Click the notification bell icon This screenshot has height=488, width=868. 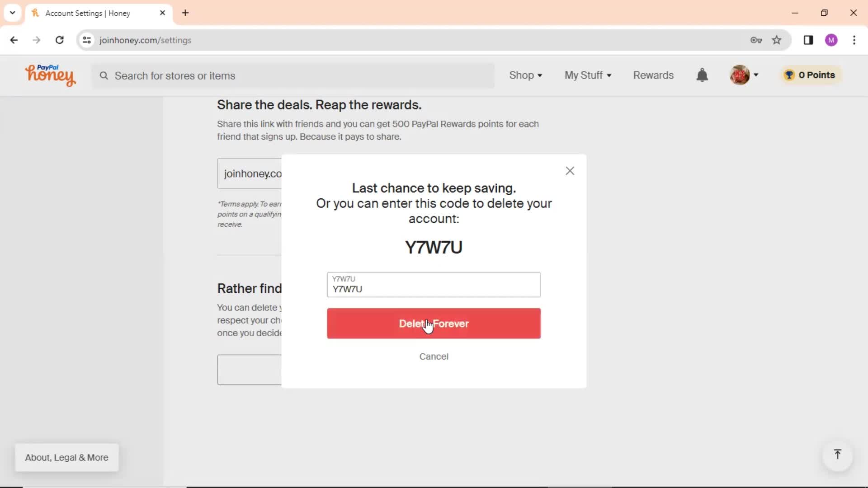(702, 75)
